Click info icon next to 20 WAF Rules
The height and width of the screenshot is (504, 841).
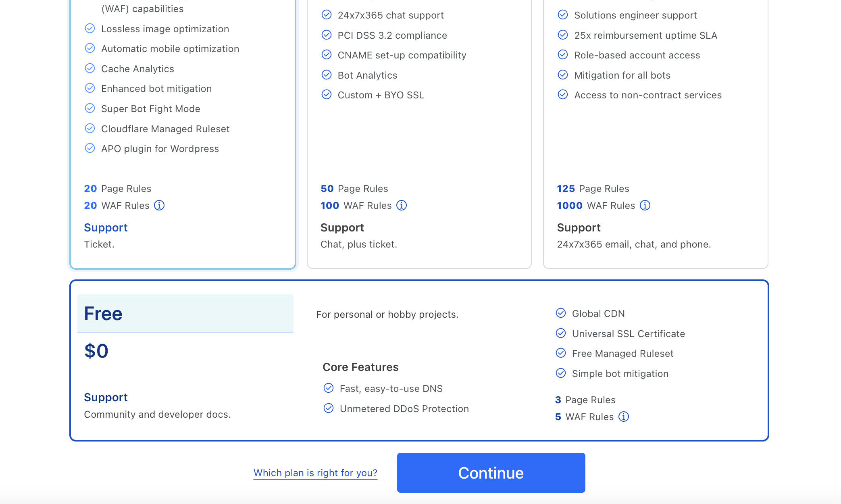coord(160,206)
